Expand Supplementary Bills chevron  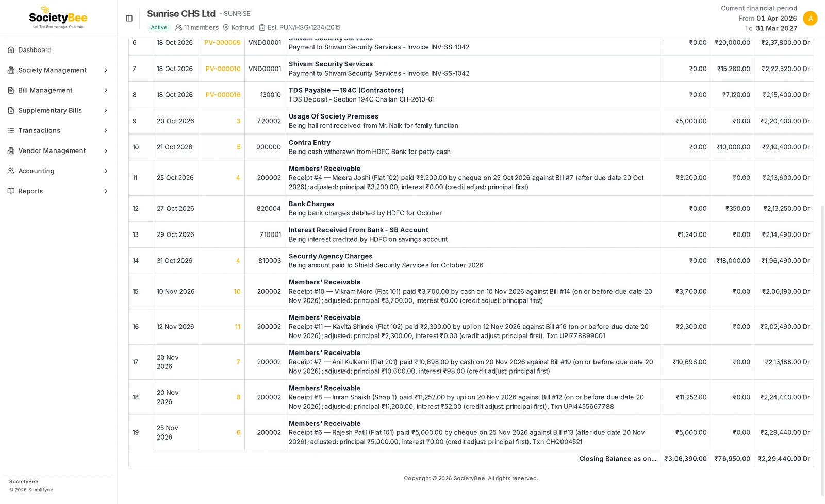point(106,110)
